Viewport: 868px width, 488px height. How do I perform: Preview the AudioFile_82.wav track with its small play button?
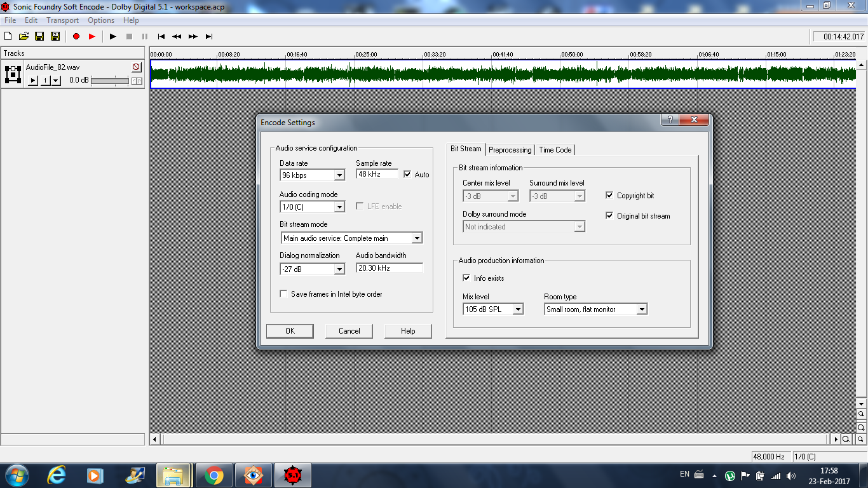pyautogui.click(x=34, y=81)
